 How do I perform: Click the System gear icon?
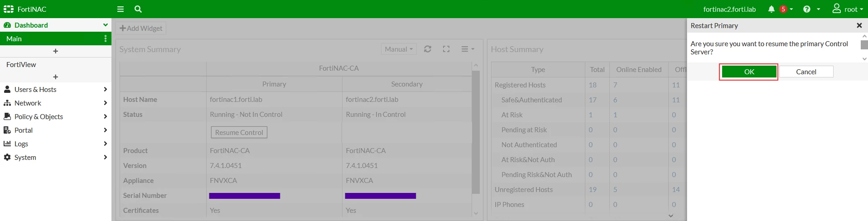coord(7,157)
